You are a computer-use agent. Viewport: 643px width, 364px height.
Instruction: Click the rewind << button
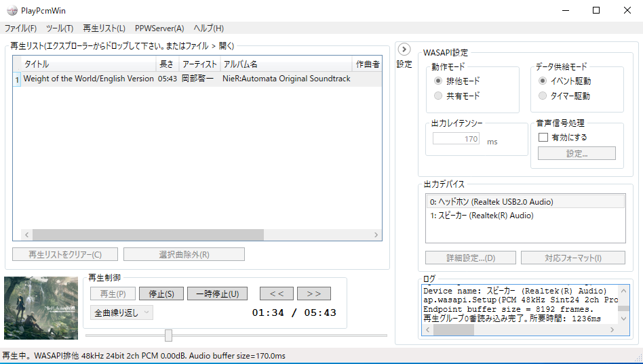[x=277, y=294]
